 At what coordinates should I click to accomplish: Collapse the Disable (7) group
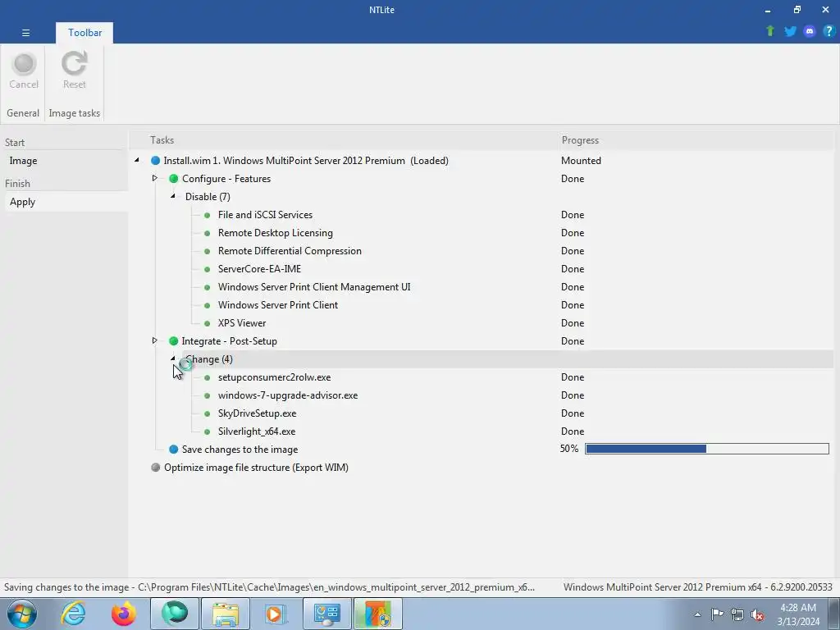(x=173, y=196)
